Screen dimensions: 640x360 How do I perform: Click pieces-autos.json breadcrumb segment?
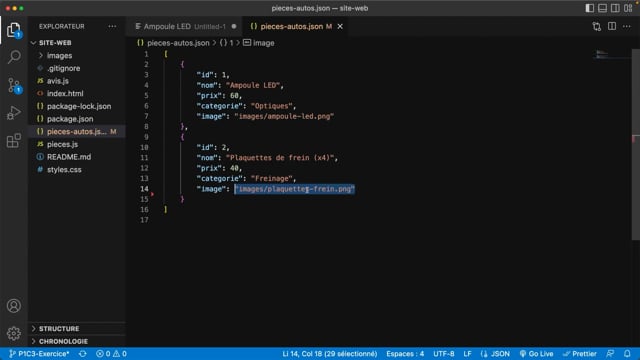pyautogui.click(x=178, y=43)
